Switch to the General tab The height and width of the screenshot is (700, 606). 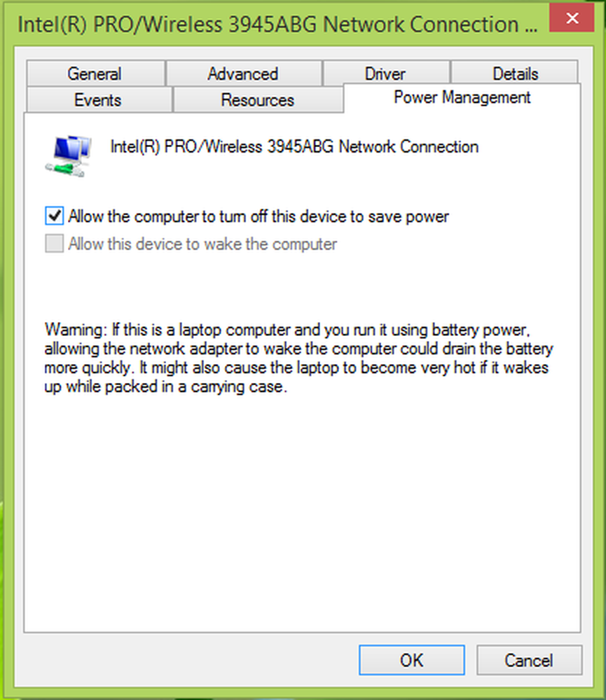point(95,73)
